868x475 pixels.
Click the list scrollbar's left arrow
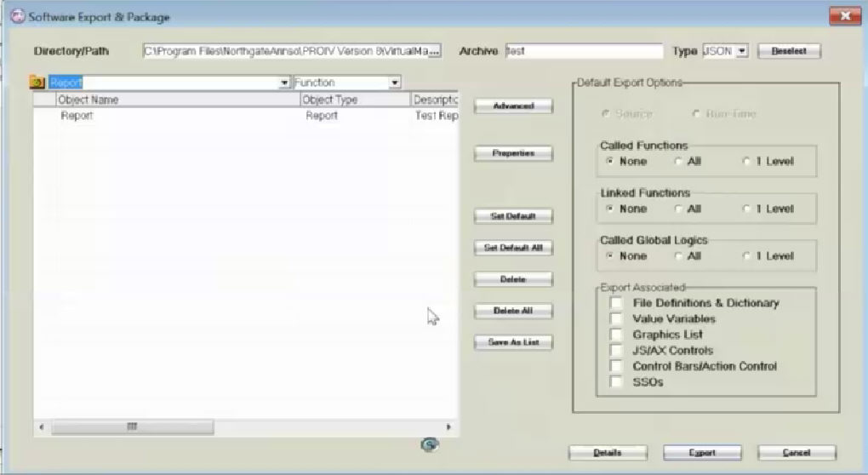(x=42, y=426)
